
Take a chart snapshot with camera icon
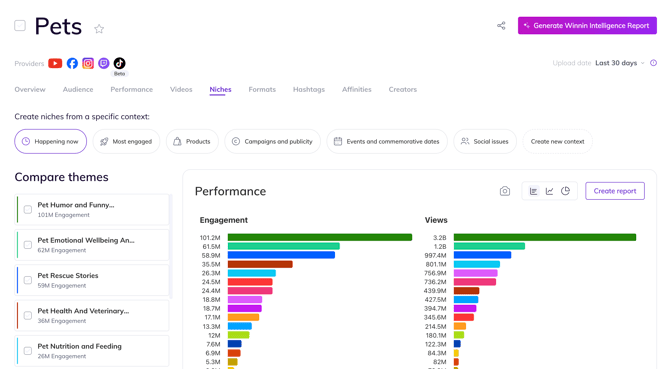click(505, 191)
